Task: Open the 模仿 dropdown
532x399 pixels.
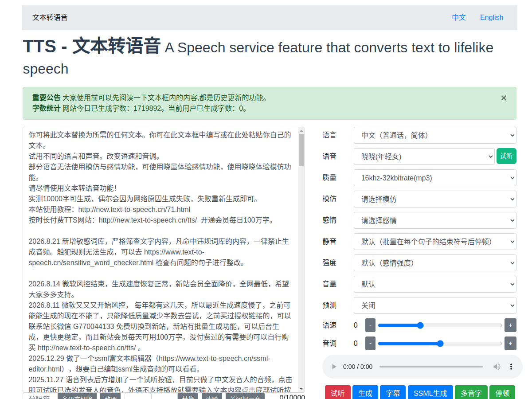Action: [435, 199]
